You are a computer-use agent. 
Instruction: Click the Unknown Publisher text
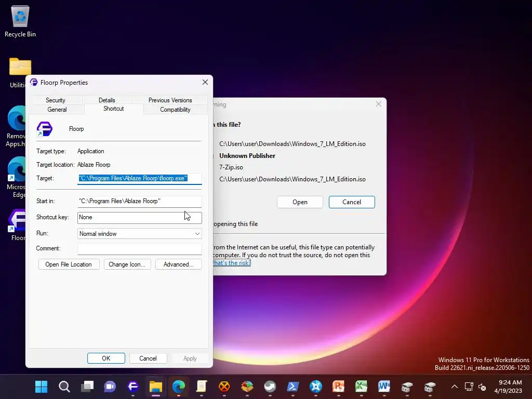point(247,156)
